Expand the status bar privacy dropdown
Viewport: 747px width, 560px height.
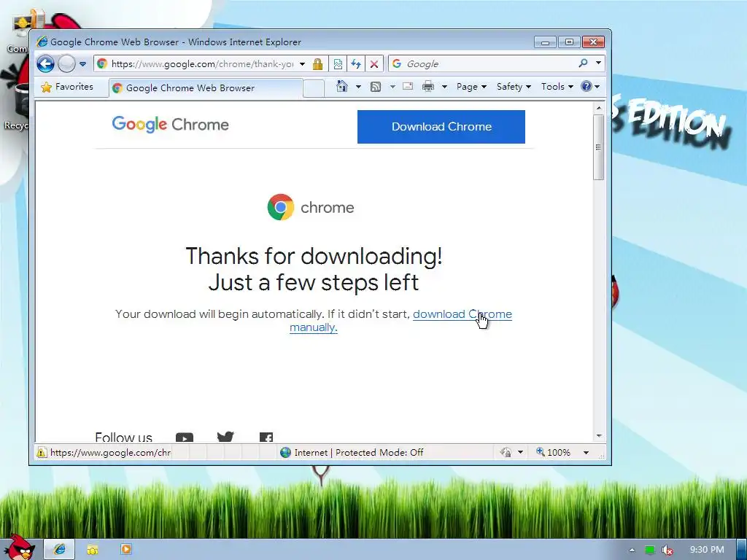pos(521,452)
